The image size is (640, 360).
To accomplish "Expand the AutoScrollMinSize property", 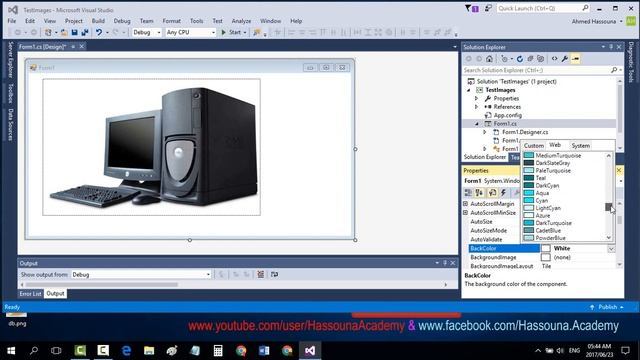I will pos(466,213).
